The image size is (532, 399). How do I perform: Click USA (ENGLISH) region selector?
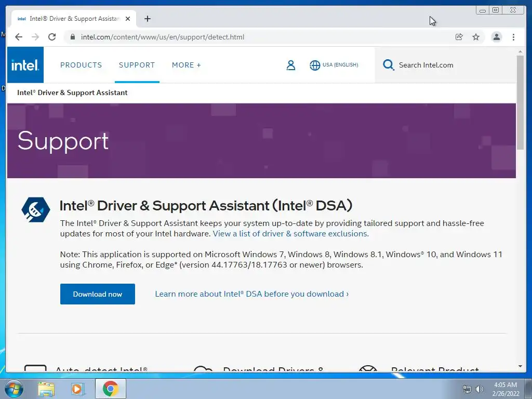point(340,65)
